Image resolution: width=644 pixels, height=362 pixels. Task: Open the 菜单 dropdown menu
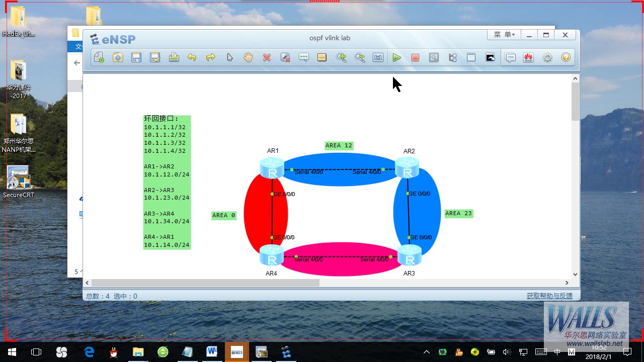pyautogui.click(x=504, y=35)
